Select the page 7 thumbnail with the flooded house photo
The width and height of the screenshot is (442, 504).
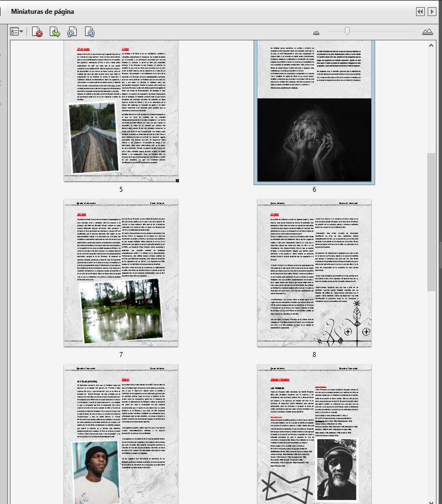tap(121, 272)
